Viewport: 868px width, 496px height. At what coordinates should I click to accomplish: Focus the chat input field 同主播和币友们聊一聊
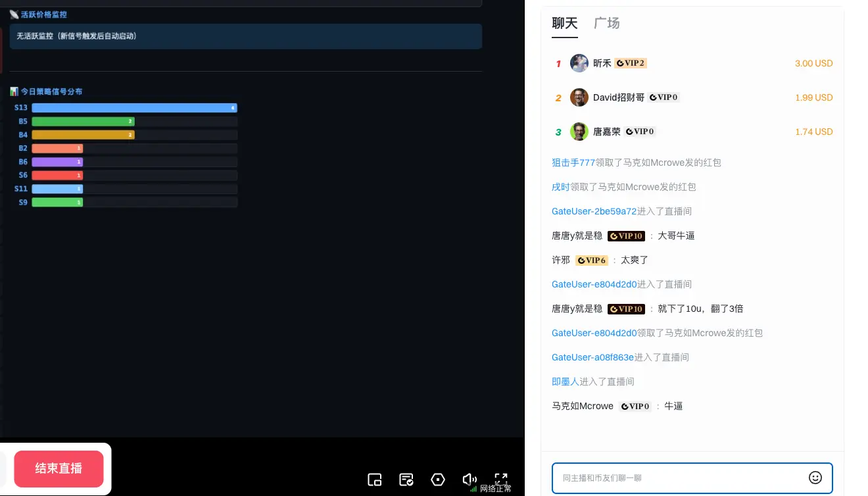click(x=692, y=478)
